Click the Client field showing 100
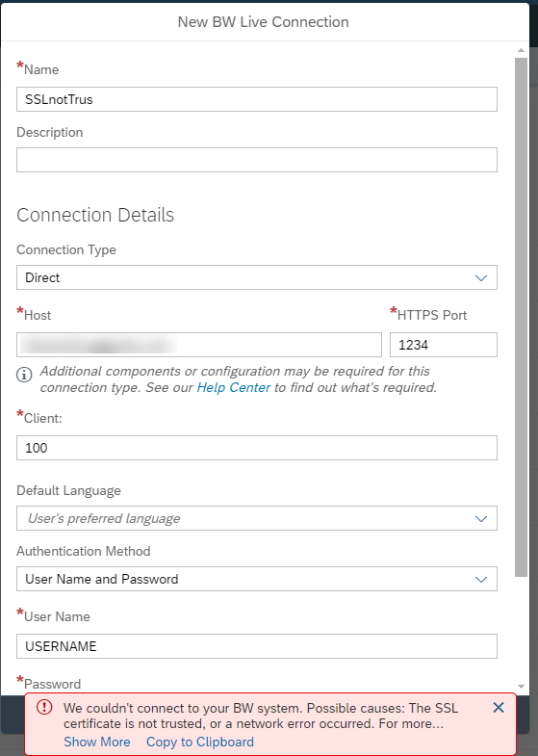 tap(257, 448)
